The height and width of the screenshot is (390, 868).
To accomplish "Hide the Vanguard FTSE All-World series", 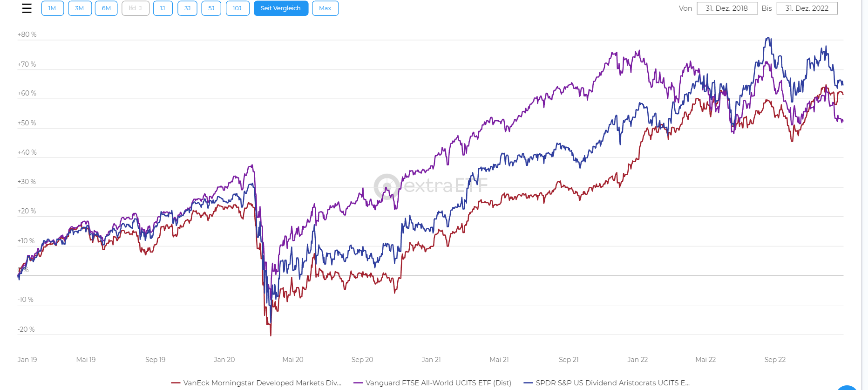I will coord(438,383).
